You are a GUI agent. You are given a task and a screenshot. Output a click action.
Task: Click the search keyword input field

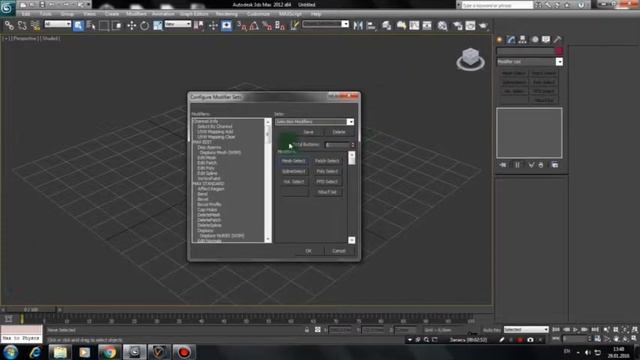(x=497, y=5)
